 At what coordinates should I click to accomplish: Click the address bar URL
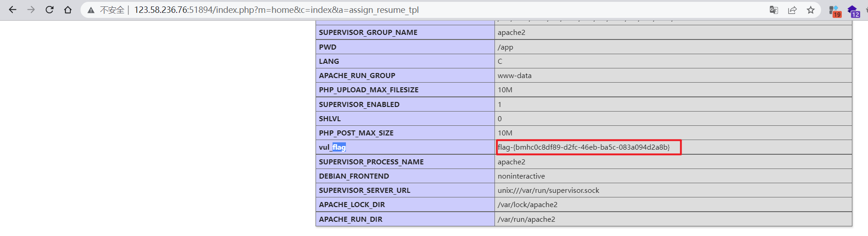(x=276, y=10)
